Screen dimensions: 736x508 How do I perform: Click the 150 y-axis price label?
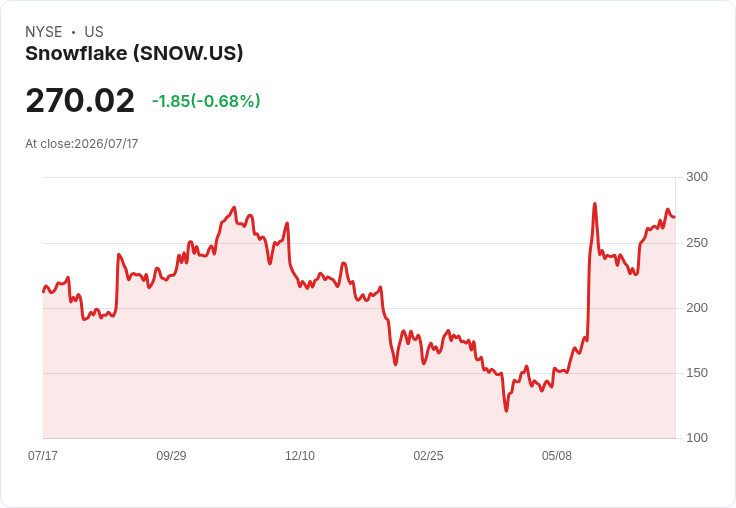coord(697,373)
